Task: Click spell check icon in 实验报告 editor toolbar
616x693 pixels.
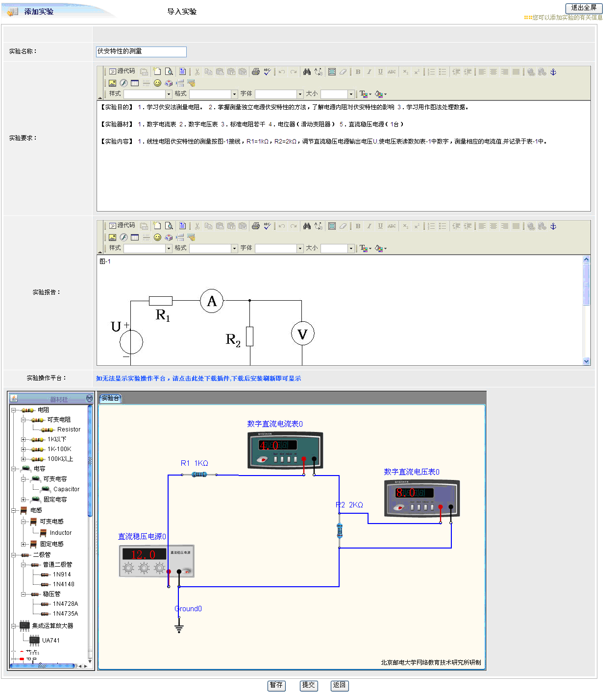Action: [267, 226]
